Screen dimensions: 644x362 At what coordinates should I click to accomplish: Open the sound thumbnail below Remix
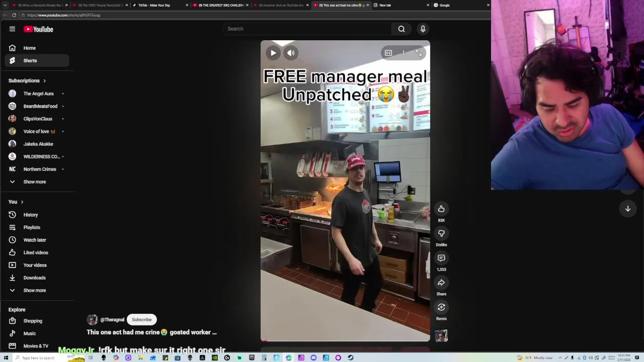441,335
